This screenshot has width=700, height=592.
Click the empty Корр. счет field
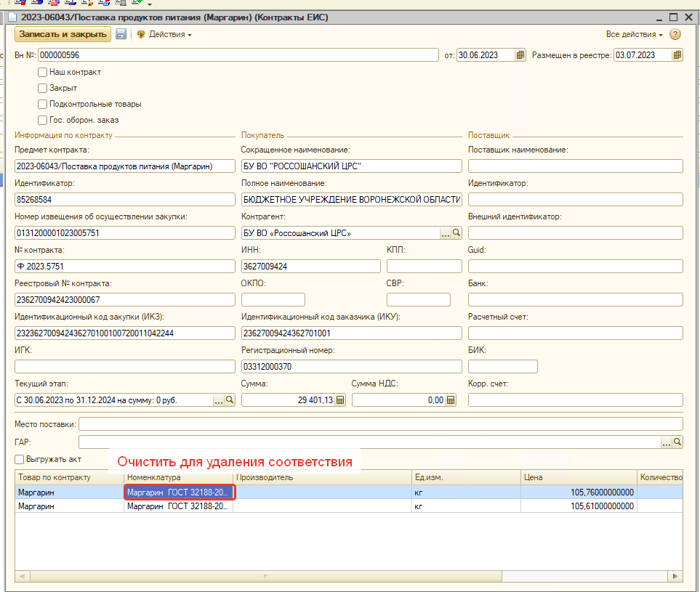tap(576, 400)
